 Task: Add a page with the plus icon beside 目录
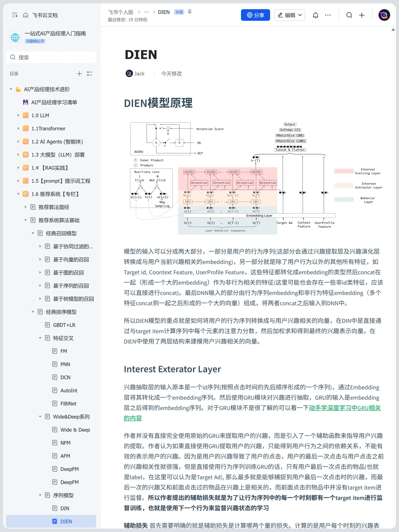pos(79,74)
